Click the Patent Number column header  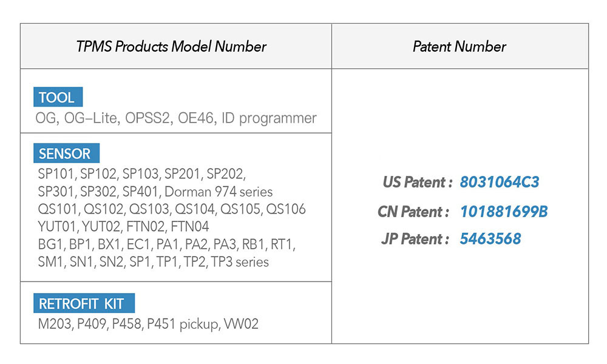pyautogui.click(x=459, y=47)
